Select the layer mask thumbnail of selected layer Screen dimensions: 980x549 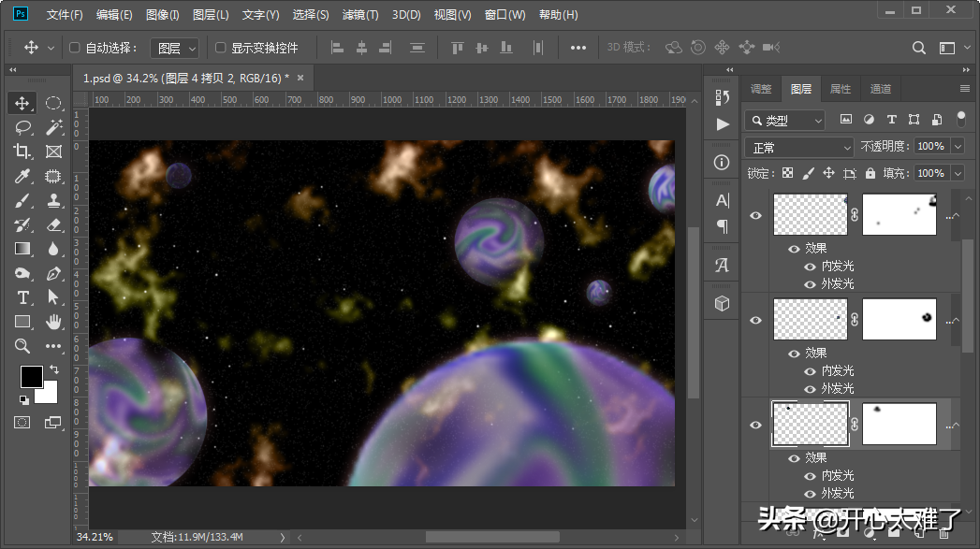point(899,424)
